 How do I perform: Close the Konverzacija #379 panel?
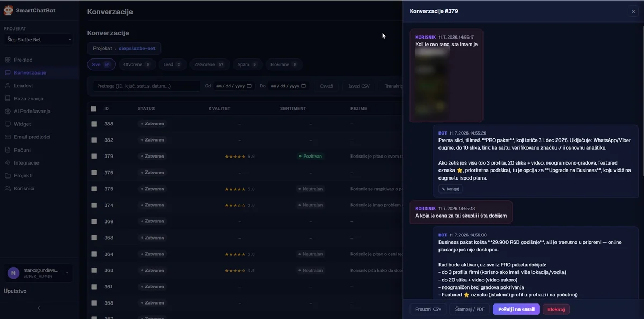click(633, 11)
